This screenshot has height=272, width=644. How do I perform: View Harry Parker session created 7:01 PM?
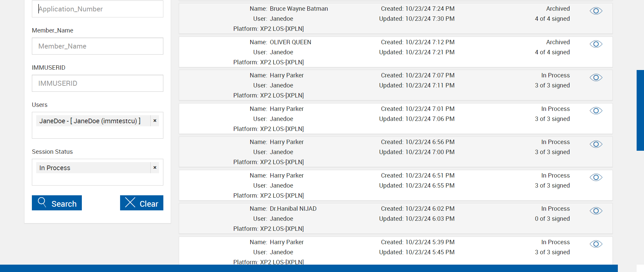pyautogui.click(x=596, y=111)
